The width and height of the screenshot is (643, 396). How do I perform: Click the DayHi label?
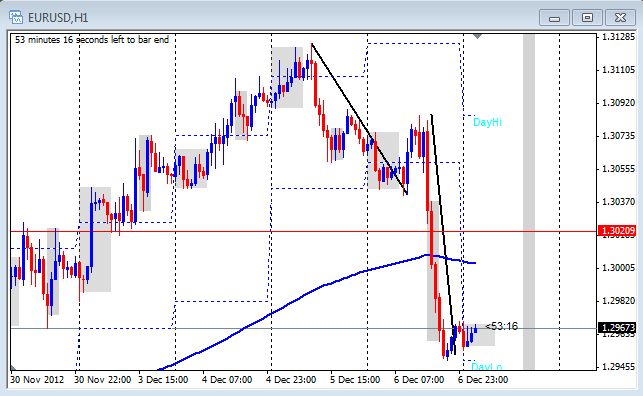pos(487,122)
